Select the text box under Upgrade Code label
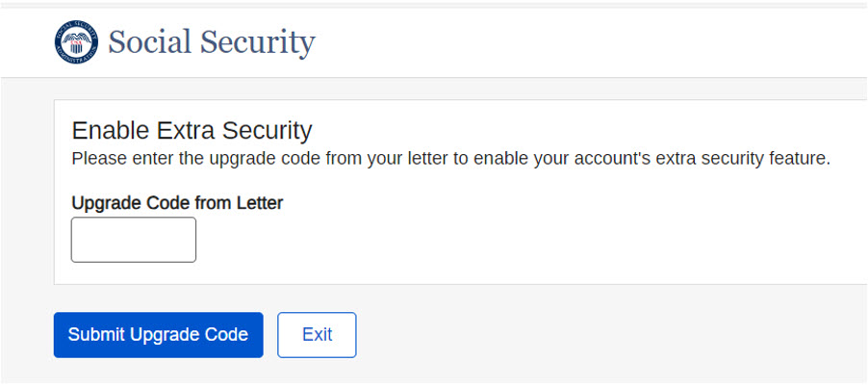The image size is (868, 388). (134, 240)
